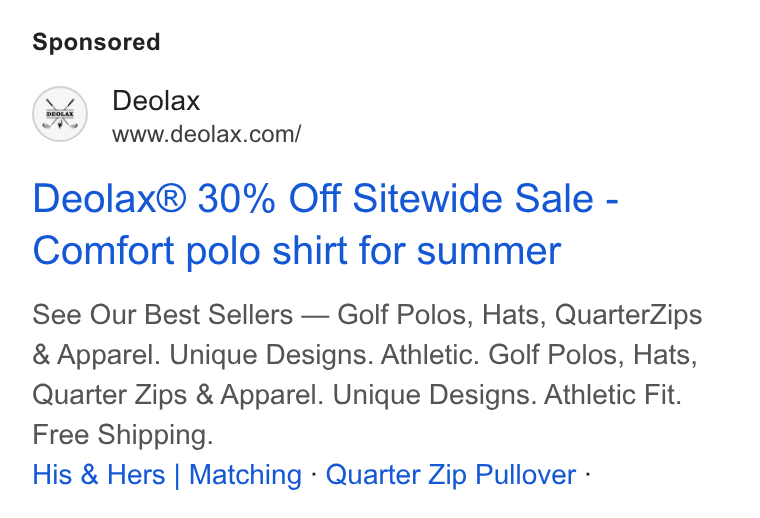Click the dot separator between sitelinks

pyautogui.click(x=314, y=473)
